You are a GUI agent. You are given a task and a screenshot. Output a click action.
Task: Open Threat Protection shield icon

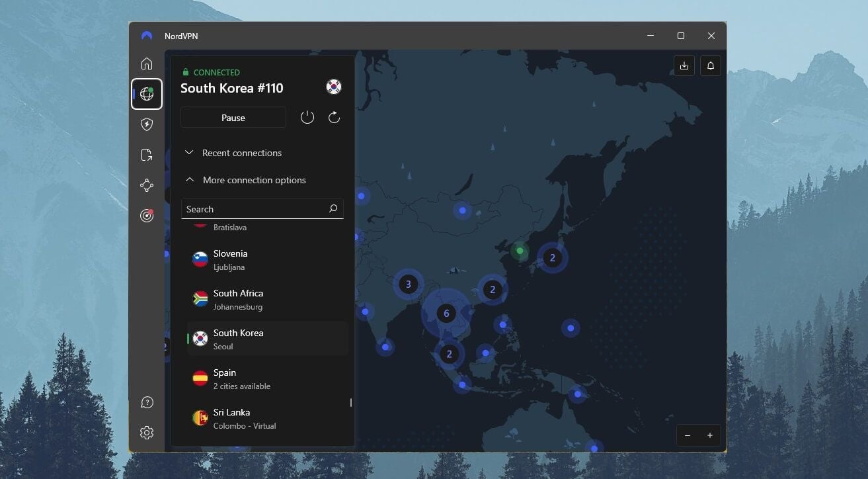coord(147,124)
